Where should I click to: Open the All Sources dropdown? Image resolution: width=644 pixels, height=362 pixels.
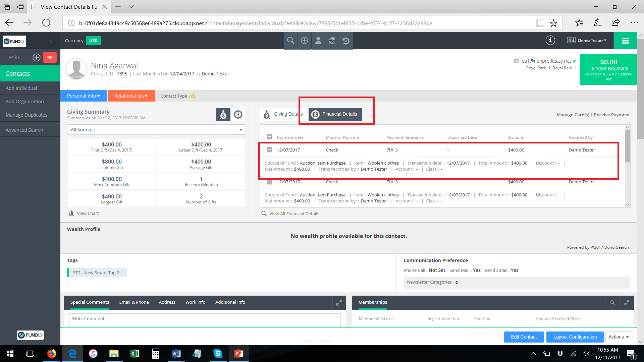[x=156, y=130]
